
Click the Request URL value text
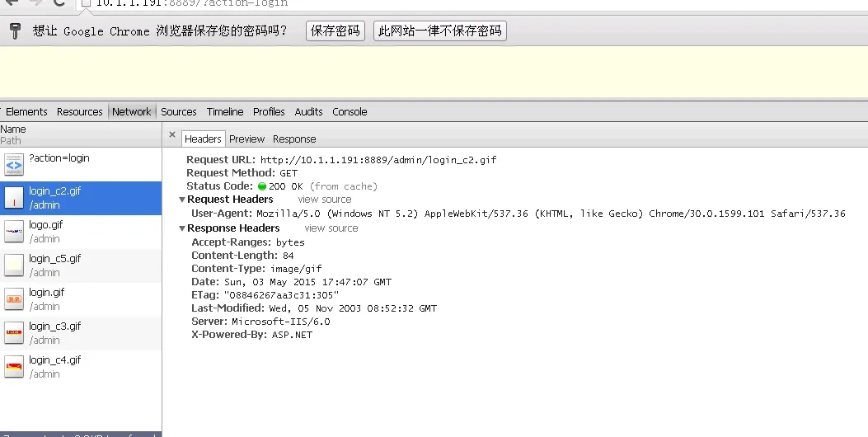pos(378,160)
